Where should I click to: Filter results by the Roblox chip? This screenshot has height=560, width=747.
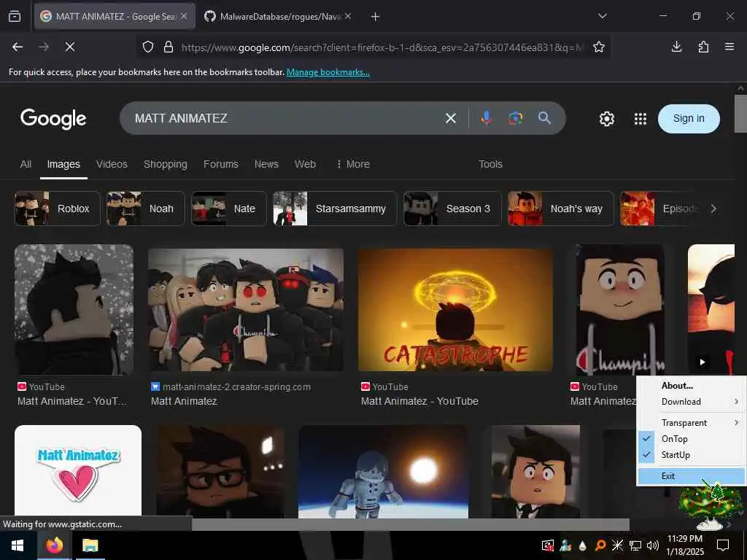58,209
